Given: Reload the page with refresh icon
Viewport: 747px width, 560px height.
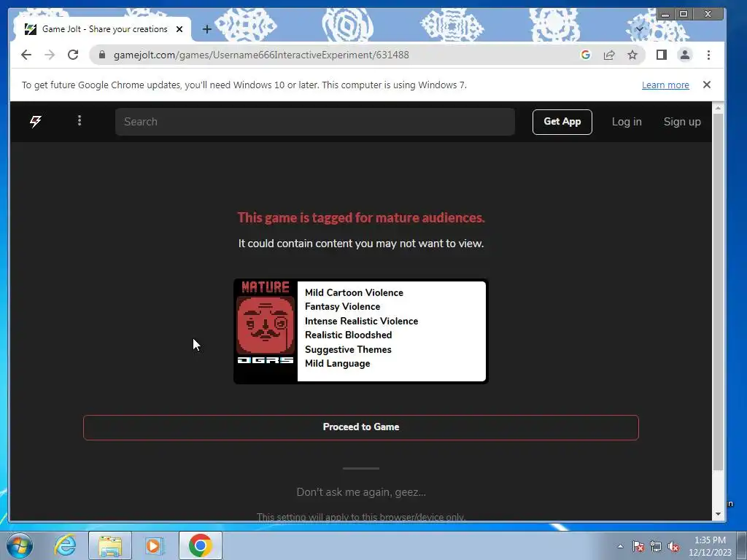Looking at the screenshot, I should click(x=73, y=55).
